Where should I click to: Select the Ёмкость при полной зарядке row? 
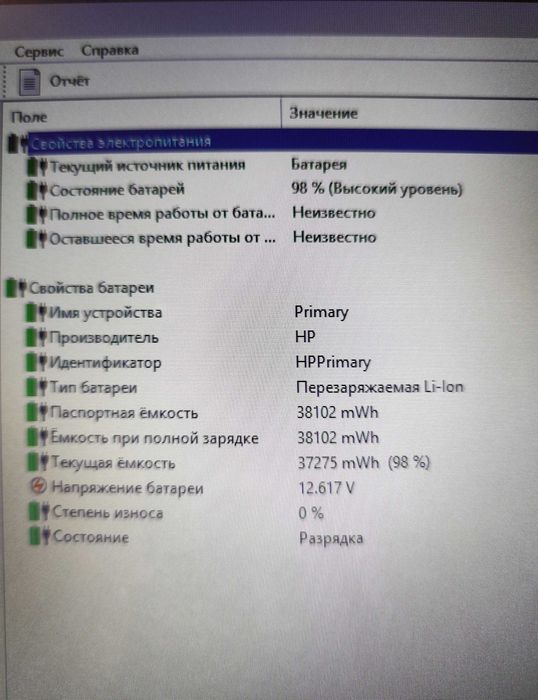(x=154, y=438)
